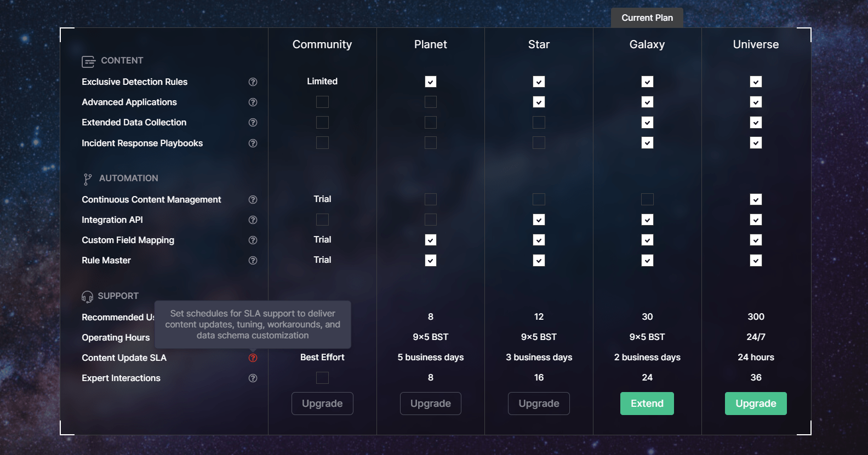This screenshot has width=868, height=455.
Task: Click the Extend button for Galaxy plan
Action: pos(647,404)
